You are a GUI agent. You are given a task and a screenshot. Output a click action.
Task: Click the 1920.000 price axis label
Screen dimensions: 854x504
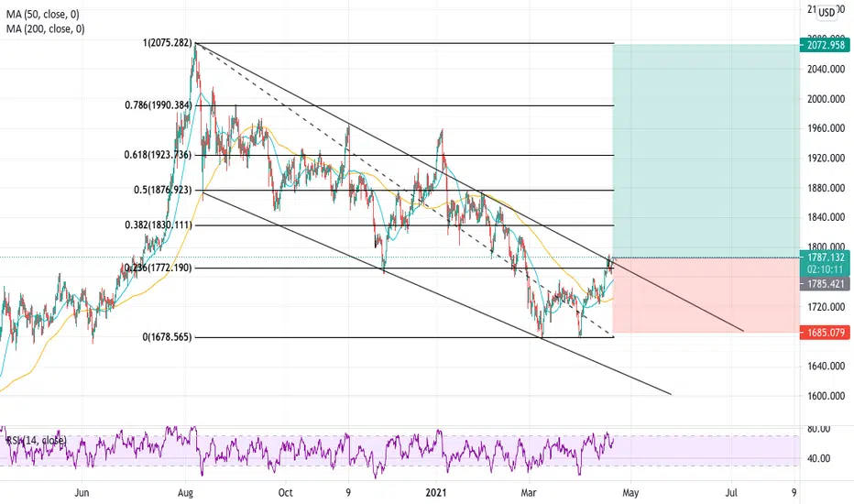pos(826,158)
